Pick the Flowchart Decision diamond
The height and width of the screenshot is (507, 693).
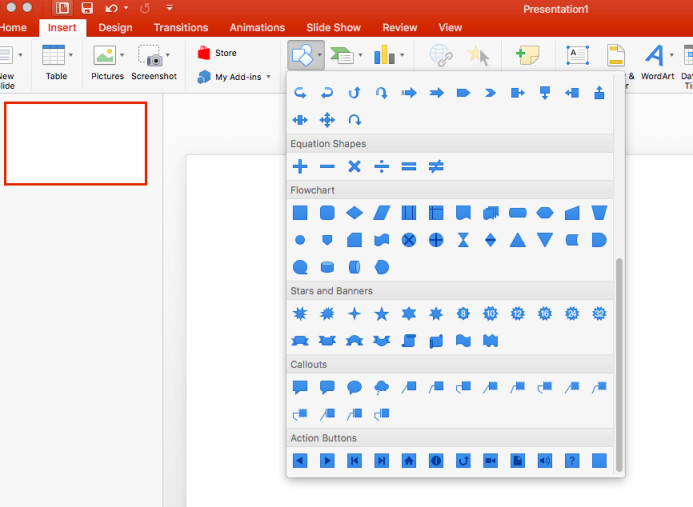click(354, 213)
